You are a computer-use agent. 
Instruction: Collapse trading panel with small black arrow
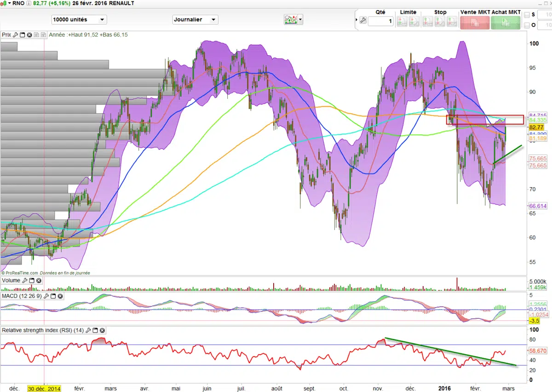356,20
